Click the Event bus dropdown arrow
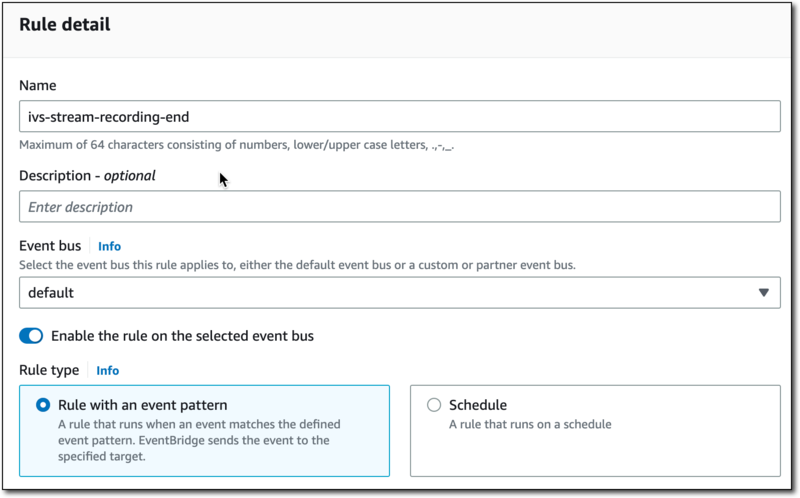Image resolution: width=800 pixels, height=498 pixels. [x=763, y=293]
